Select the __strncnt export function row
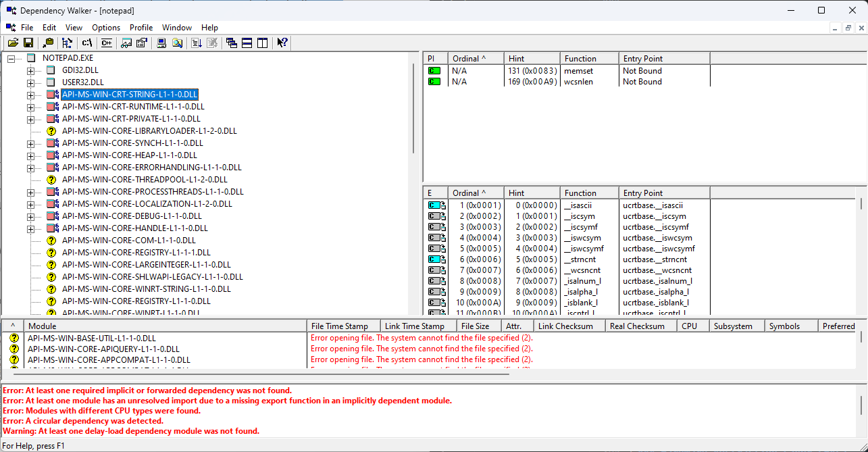Screen dimensions: 868x452 [x=567, y=259]
